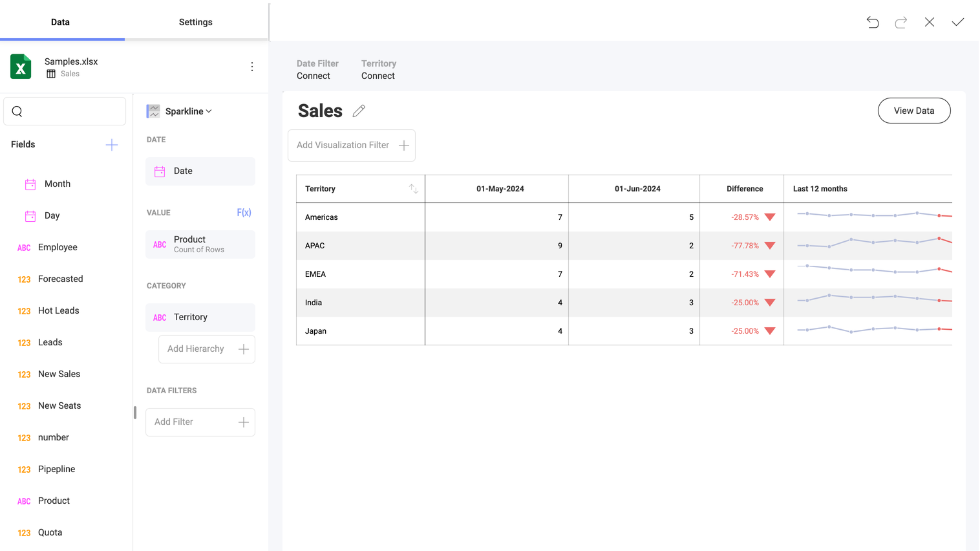This screenshot has width=980, height=551.
Task: Click the Sales visualization title text
Action: click(320, 111)
